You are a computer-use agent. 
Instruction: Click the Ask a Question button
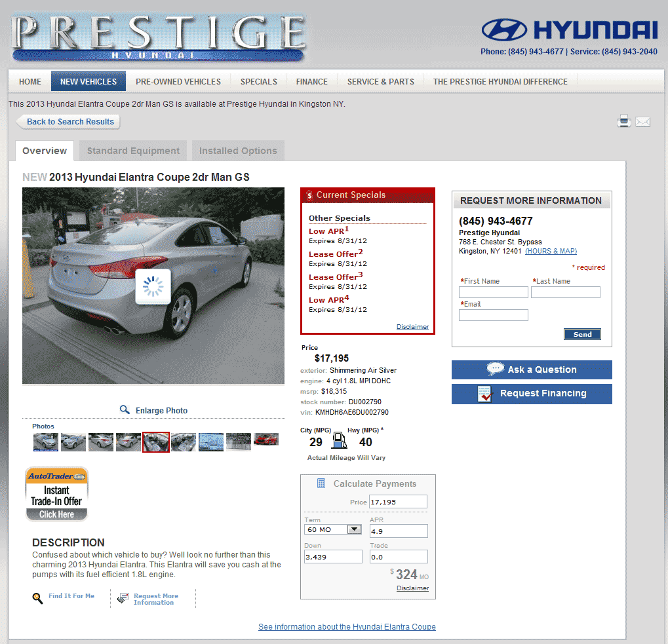click(532, 369)
